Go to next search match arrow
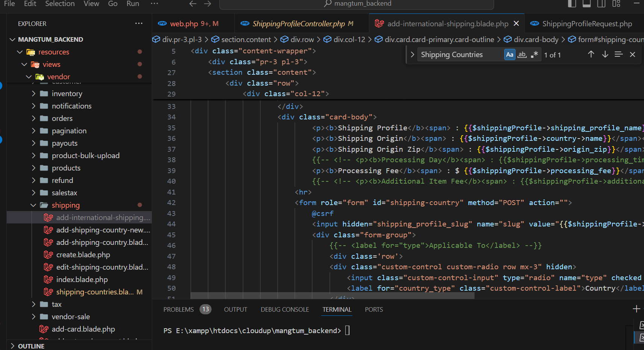 [x=605, y=54]
